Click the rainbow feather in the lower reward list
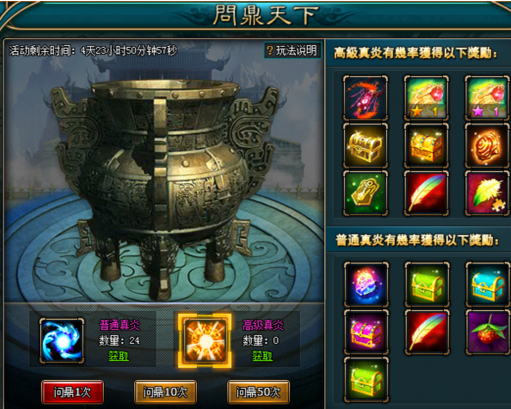Image resolution: width=511 pixels, height=409 pixels. click(x=427, y=332)
